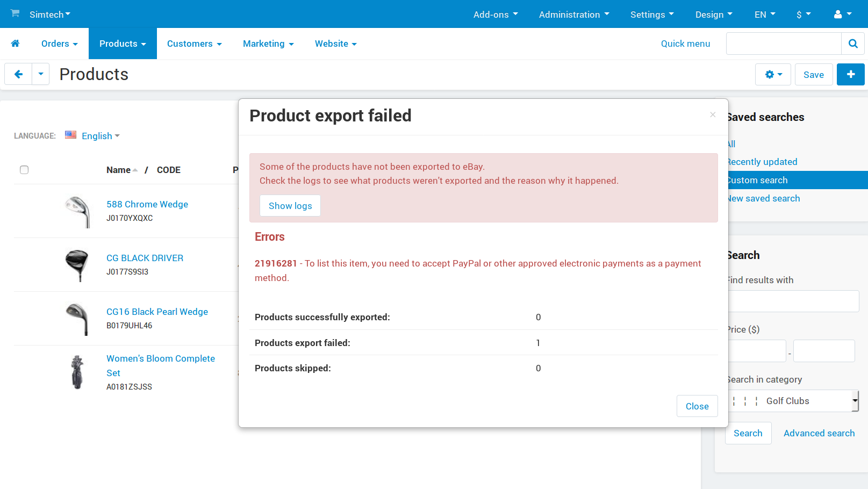Click the back arrow button

coord(18,74)
